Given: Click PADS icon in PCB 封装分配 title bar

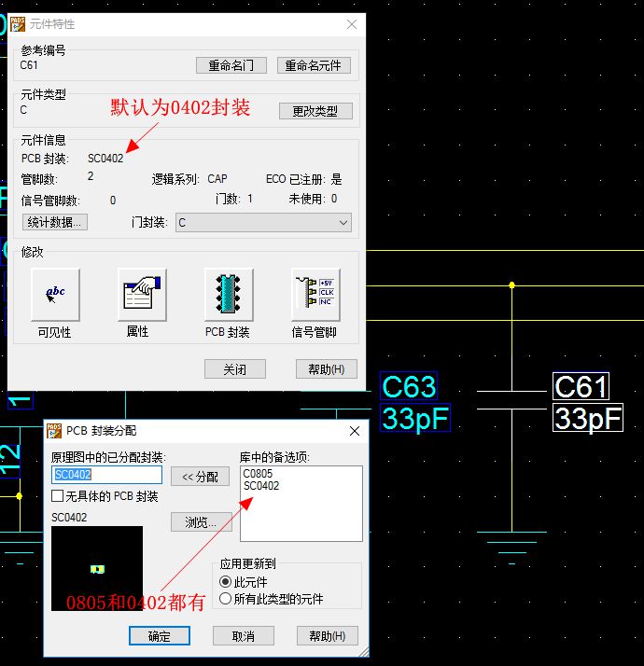Looking at the screenshot, I should click(x=54, y=431).
